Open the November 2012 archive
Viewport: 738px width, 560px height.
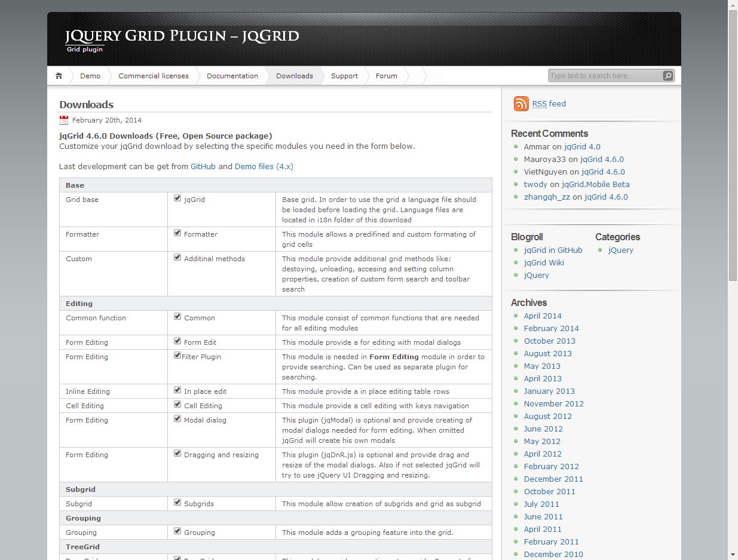tap(554, 404)
